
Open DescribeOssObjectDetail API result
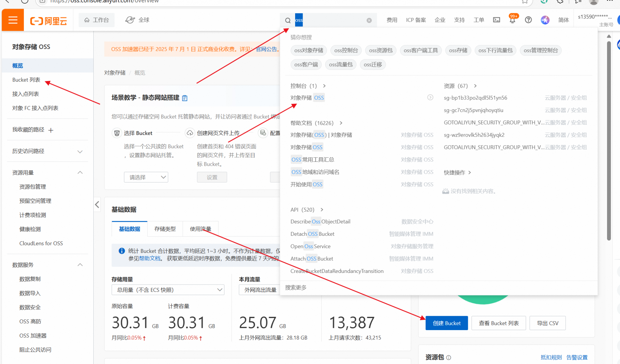[320, 222]
